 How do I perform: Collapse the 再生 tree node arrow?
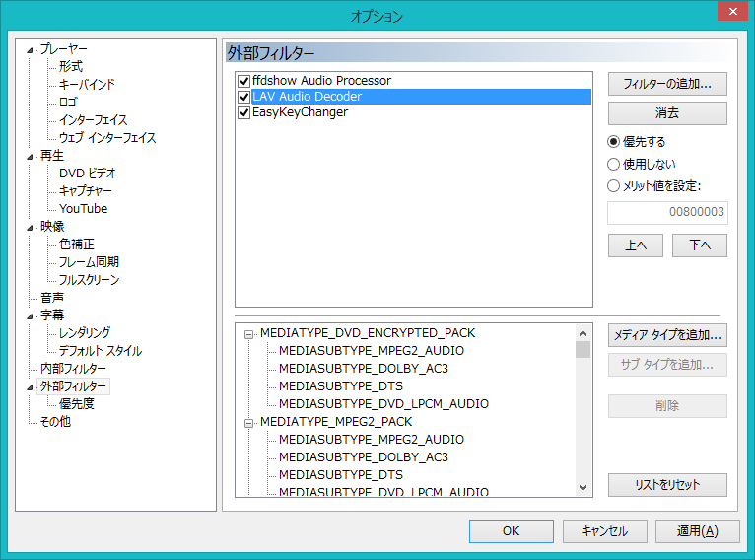click(31, 157)
